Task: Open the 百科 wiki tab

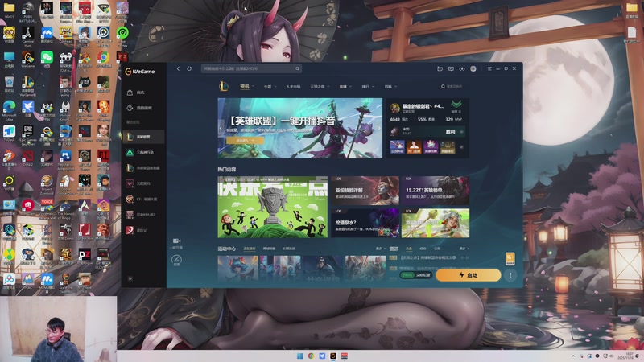Action: (x=388, y=87)
